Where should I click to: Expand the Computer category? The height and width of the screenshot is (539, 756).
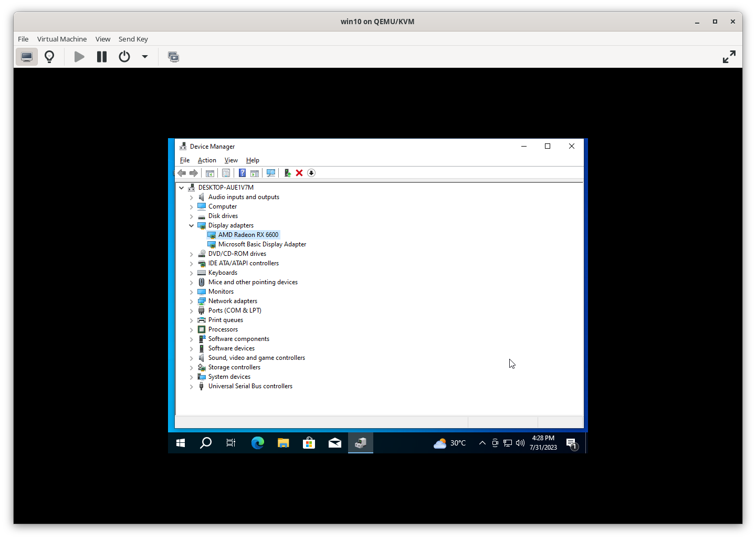pyautogui.click(x=192, y=207)
